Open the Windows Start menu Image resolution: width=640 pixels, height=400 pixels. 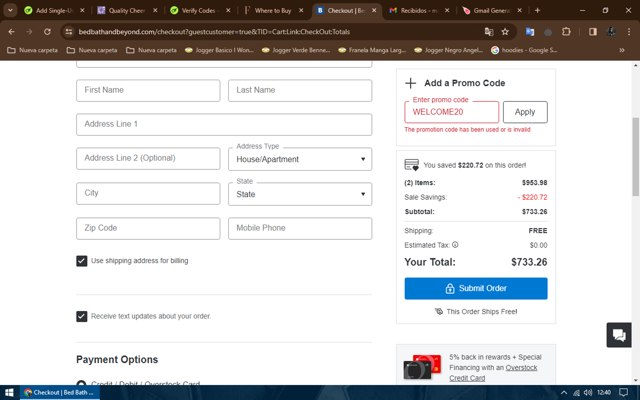point(9,393)
